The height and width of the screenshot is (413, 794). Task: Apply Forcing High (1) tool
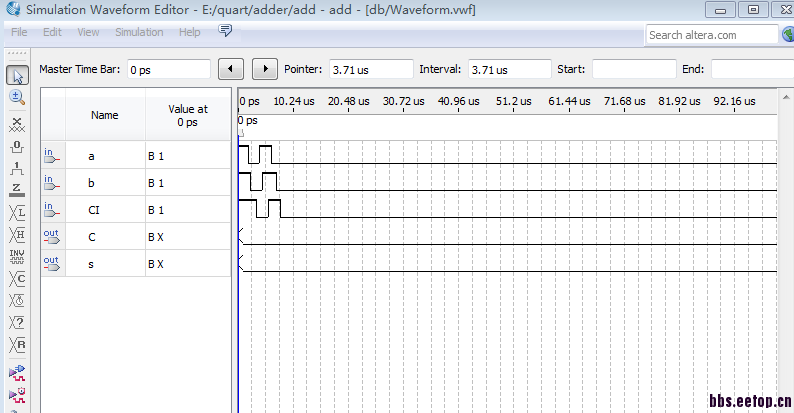17,169
